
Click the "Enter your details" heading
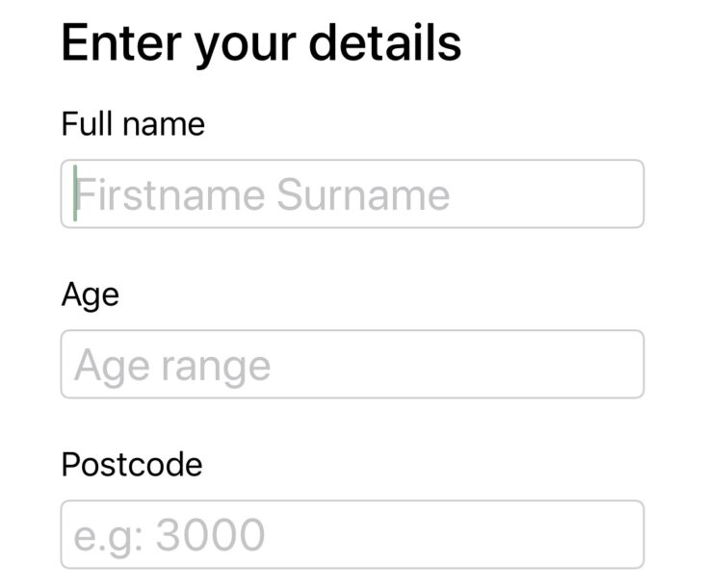(261, 43)
